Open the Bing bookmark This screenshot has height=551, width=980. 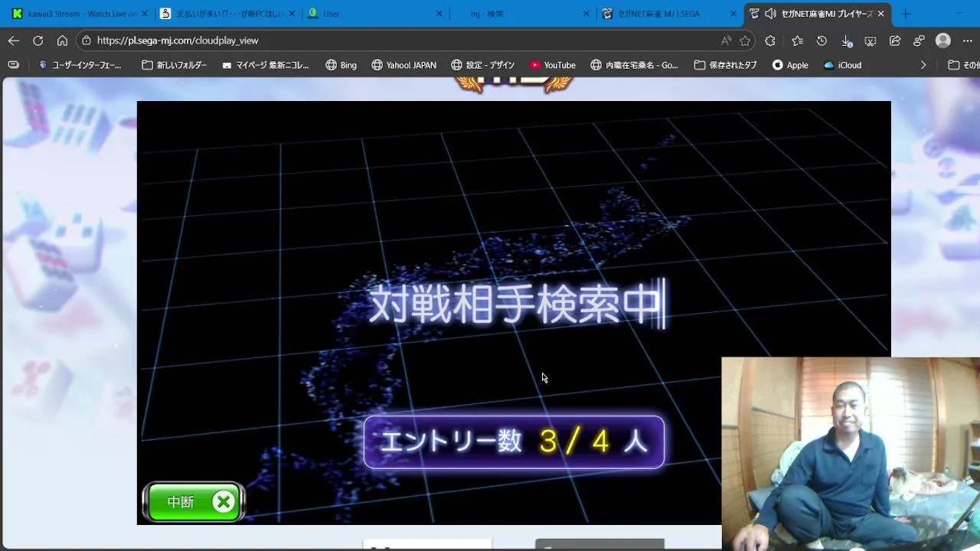click(x=341, y=65)
